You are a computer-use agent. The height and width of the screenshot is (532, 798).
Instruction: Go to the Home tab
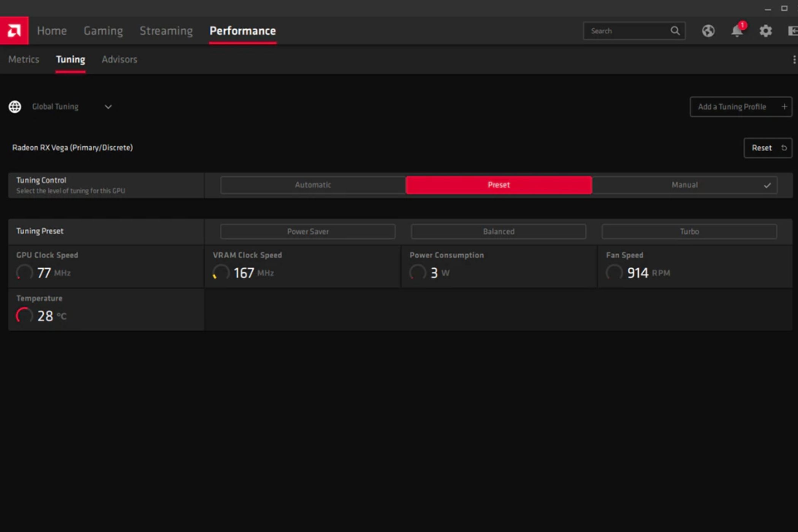pyautogui.click(x=52, y=31)
